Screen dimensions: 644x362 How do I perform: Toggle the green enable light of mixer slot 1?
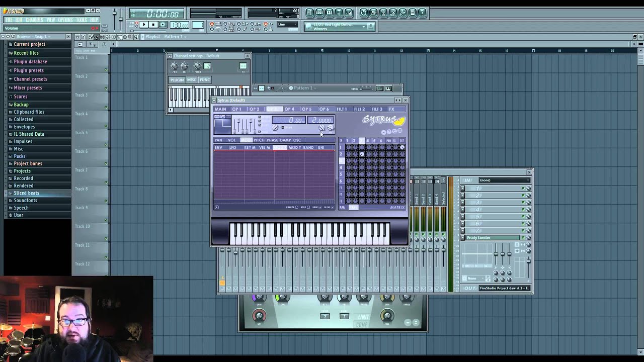pos(523,188)
